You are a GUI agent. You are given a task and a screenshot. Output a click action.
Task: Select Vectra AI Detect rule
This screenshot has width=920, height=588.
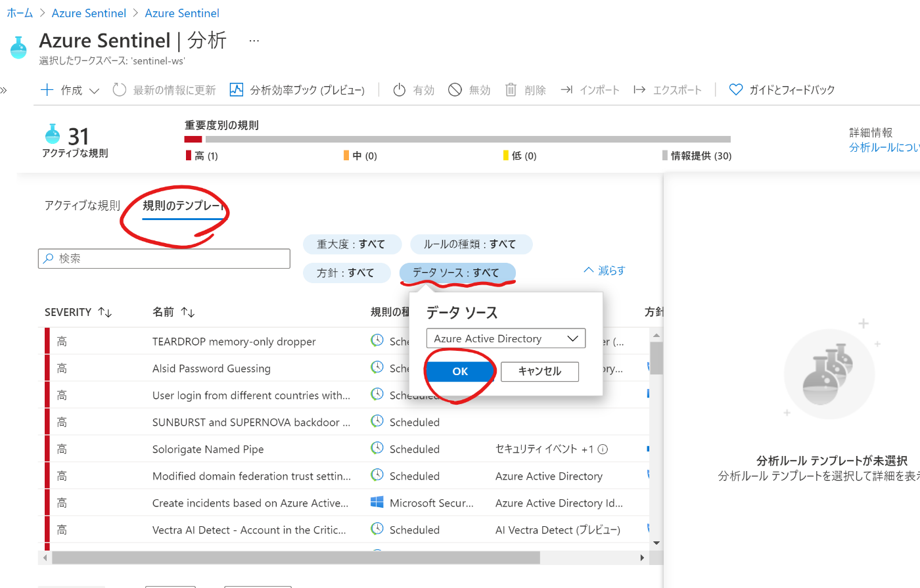249,530
